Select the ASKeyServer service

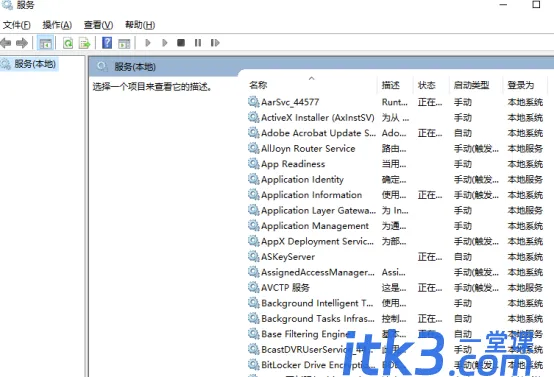click(395, 257)
